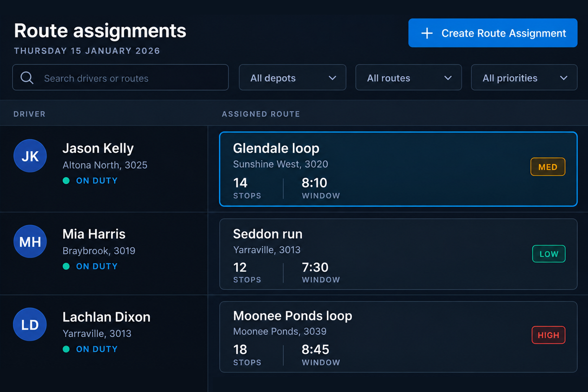Click the 18 stops value on Moonee Ponds loop
This screenshot has width=588, height=392.
click(x=240, y=349)
